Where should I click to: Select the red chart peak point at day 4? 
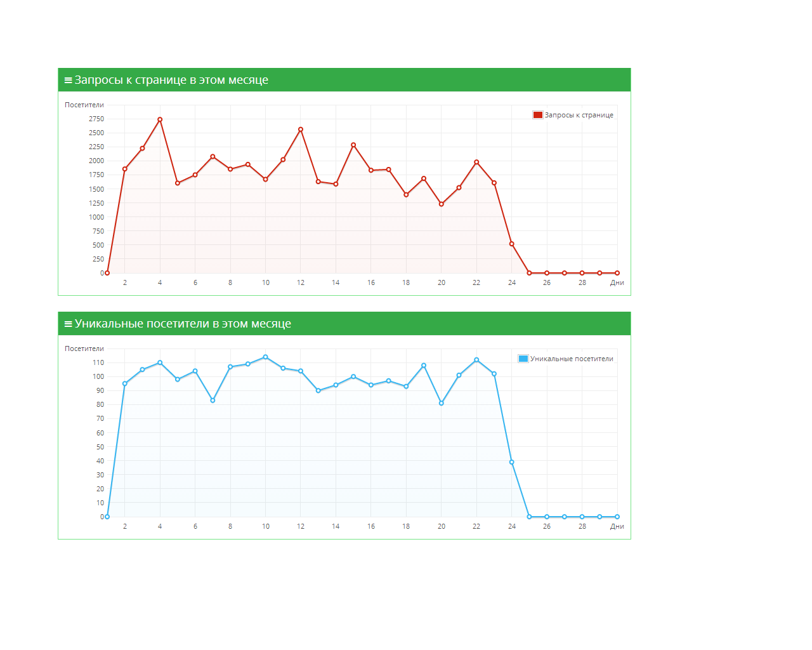pyautogui.click(x=160, y=119)
